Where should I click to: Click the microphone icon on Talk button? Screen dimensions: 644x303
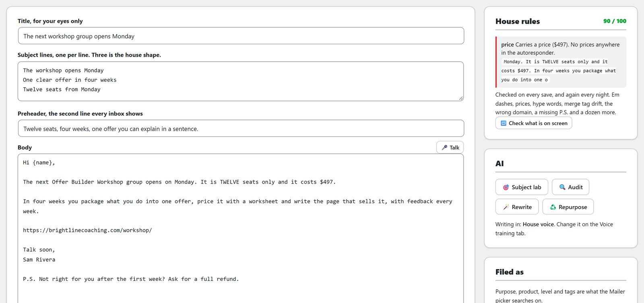pos(444,148)
